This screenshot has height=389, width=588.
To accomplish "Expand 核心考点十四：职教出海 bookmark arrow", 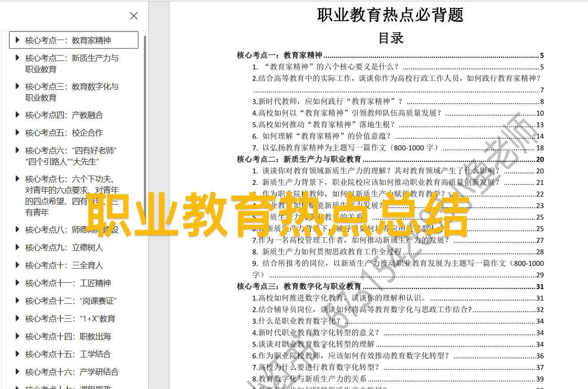I will point(17,336).
